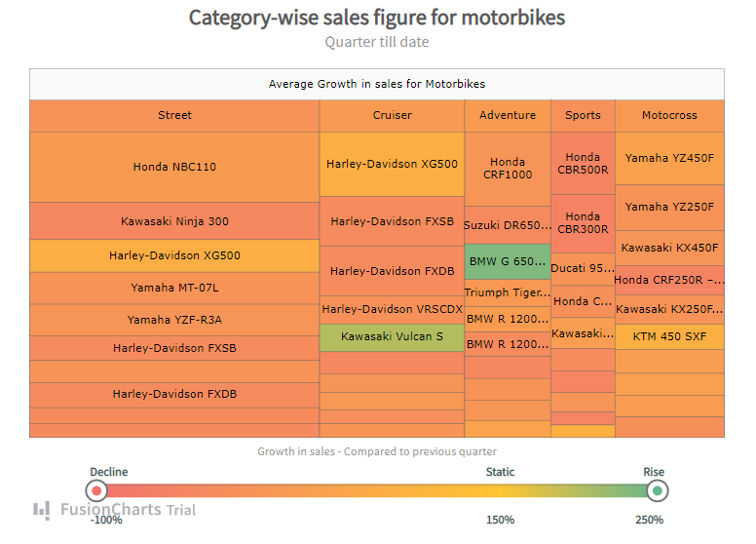Image resolution: width=756 pixels, height=544 pixels.
Task: Click the Harley-Davidson VRSCDX tile
Action: [x=392, y=309]
